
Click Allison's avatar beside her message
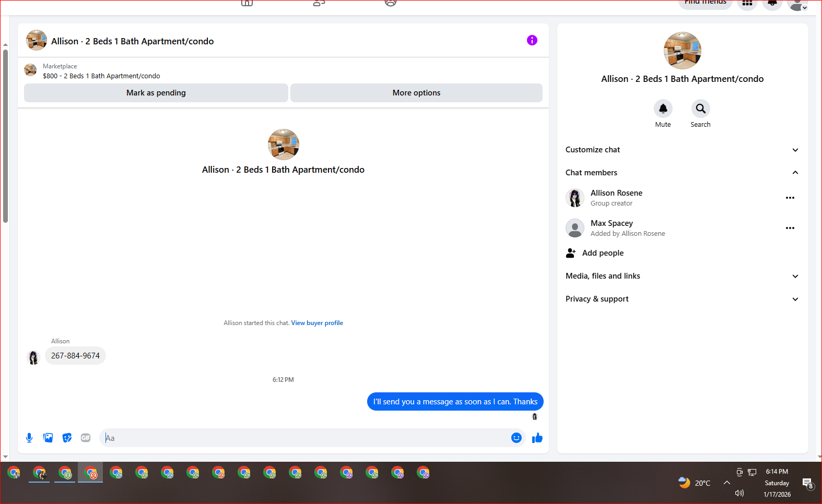[x=33, y=357]
